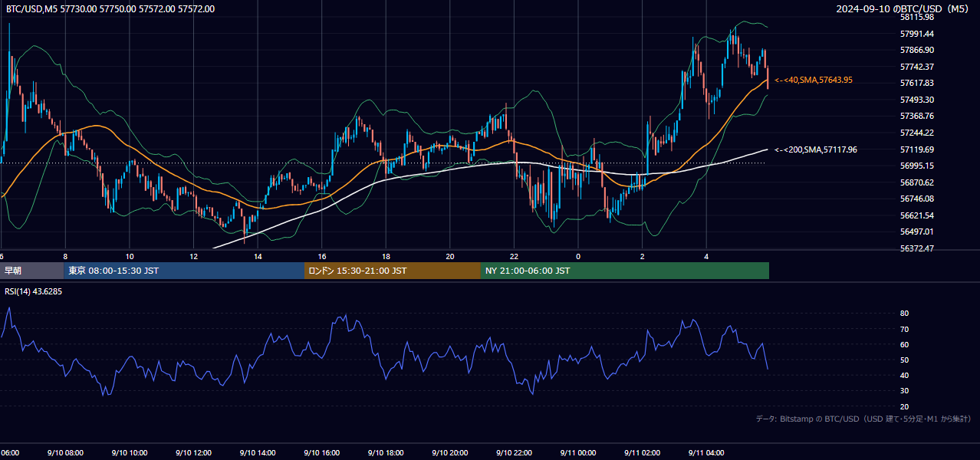980x460 pixels.
Task: Click RSI level 60 on axis
Action: coord(904,345)
